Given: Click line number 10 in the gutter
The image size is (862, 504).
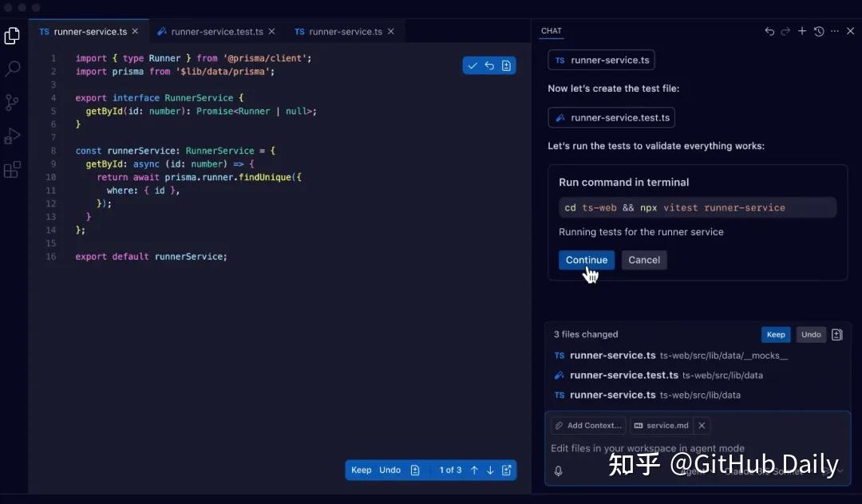Looking at the screenshot, I should click(x=51, y=177).
